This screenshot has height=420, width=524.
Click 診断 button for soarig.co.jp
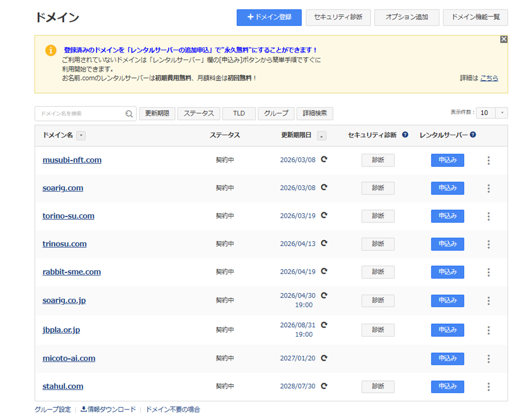378,300
